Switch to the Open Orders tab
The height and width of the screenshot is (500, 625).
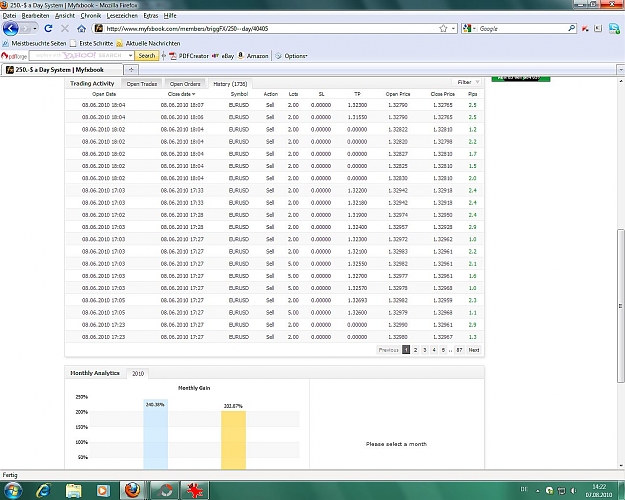click(x=185, y=84)
